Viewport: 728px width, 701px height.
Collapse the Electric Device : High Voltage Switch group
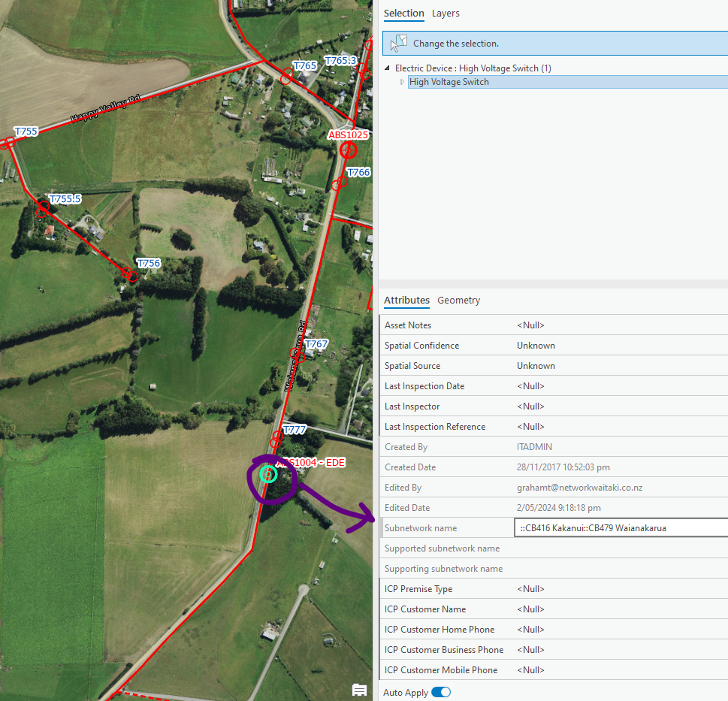[x=386, y=68]
